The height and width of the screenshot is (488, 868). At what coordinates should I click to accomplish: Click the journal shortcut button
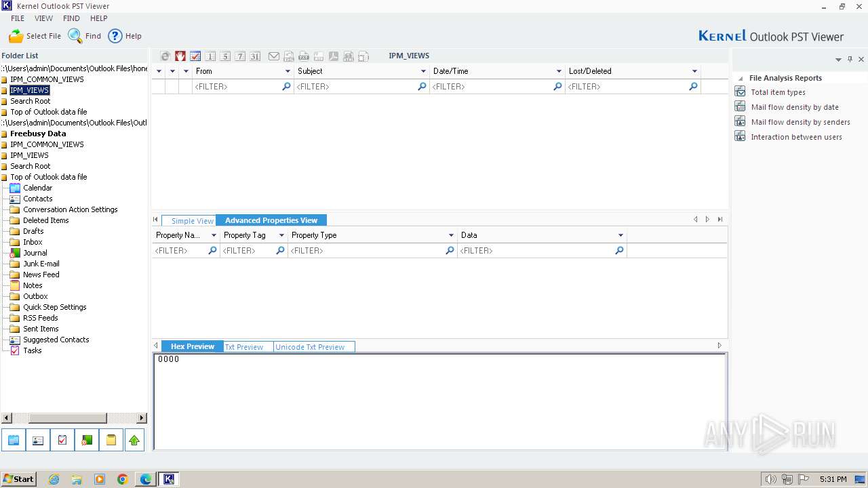87,440
